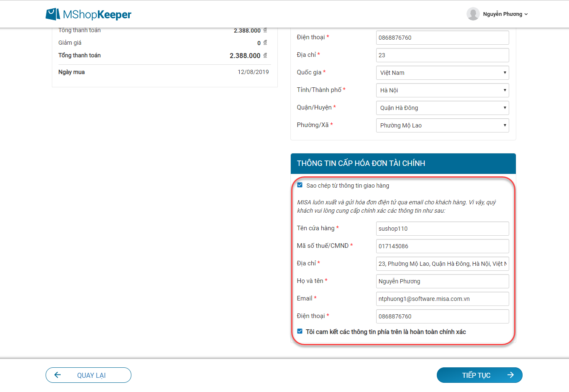
Task: Open the Tỉnh/Thành phố dropdown showing Hà Nội
Action: [442, 90]
